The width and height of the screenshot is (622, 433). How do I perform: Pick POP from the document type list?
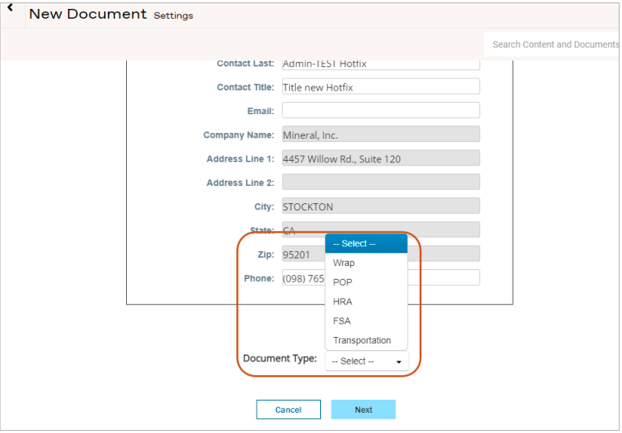pyautogui.click(x=366, y=282)
